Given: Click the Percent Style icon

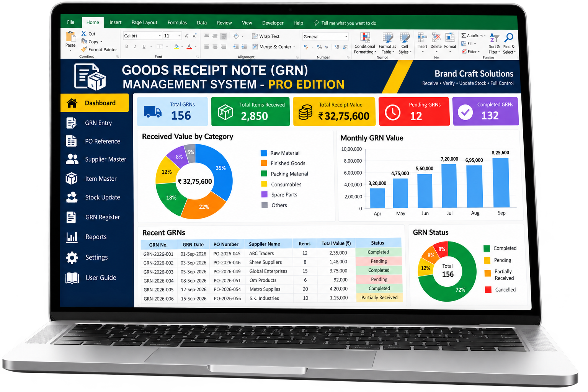Looking at the screenshot, I should pos(319,47).
